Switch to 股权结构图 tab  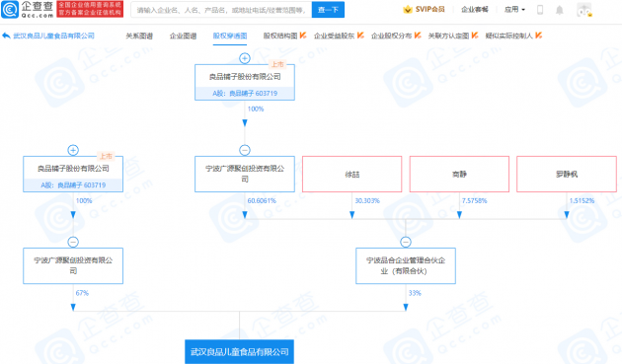coord(280,36)
